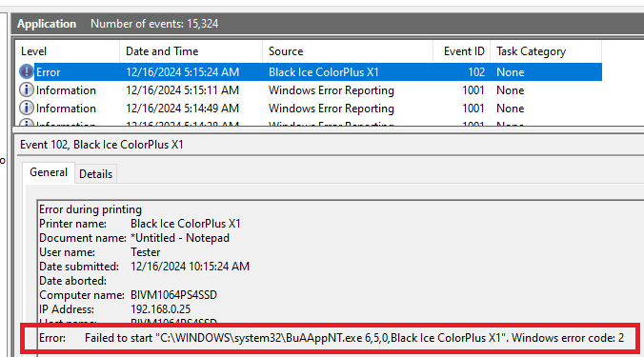Open the Details tab
Screen dimensions: 644x357
tap(95, 174)
